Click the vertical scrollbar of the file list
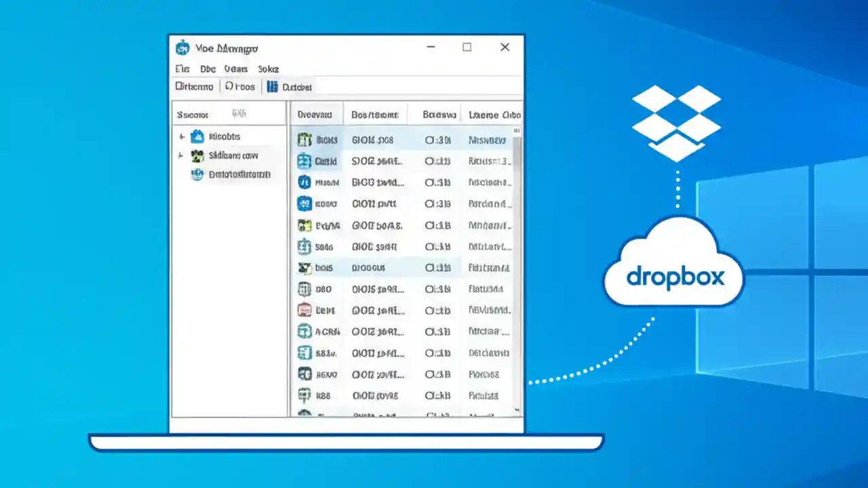The width and height of the screenshot is (868, 488). coord(515,271)
